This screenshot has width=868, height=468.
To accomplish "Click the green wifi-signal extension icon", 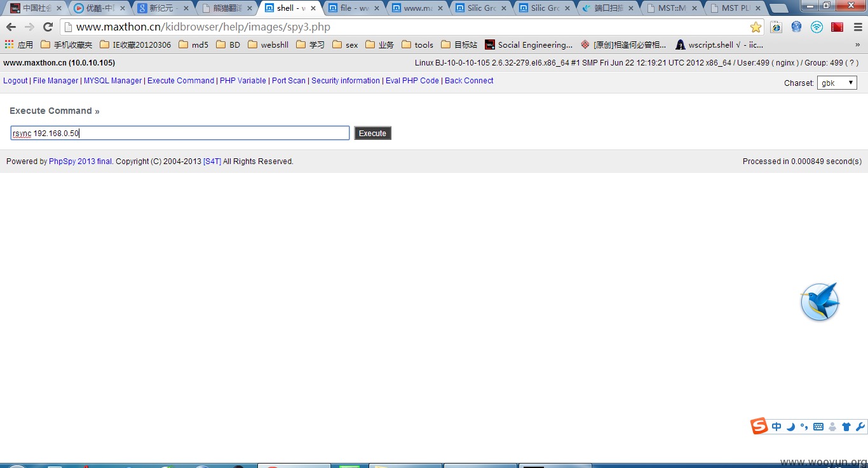I will (817, 27).
